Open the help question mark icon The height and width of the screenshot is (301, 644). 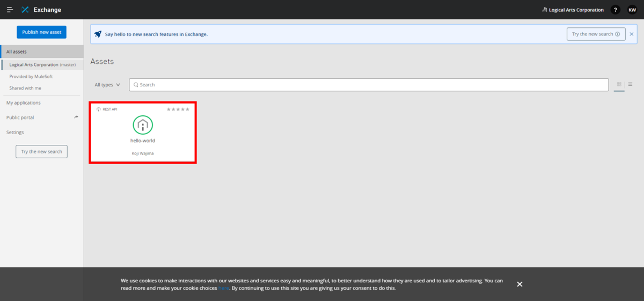tap(616, 10)
